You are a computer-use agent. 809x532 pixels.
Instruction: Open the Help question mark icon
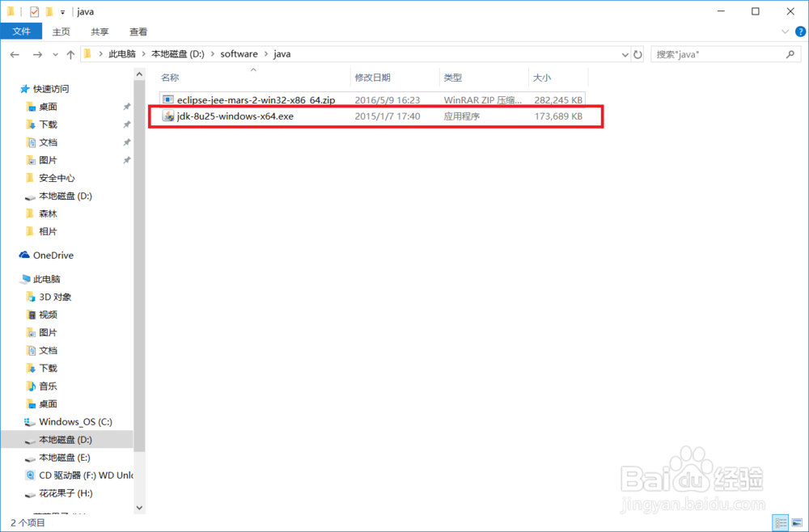point(800,32)
